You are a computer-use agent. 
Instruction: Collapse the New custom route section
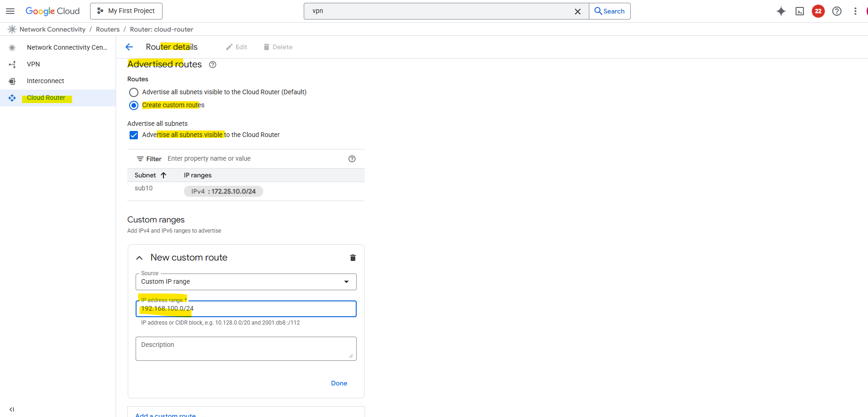(139, 258)
